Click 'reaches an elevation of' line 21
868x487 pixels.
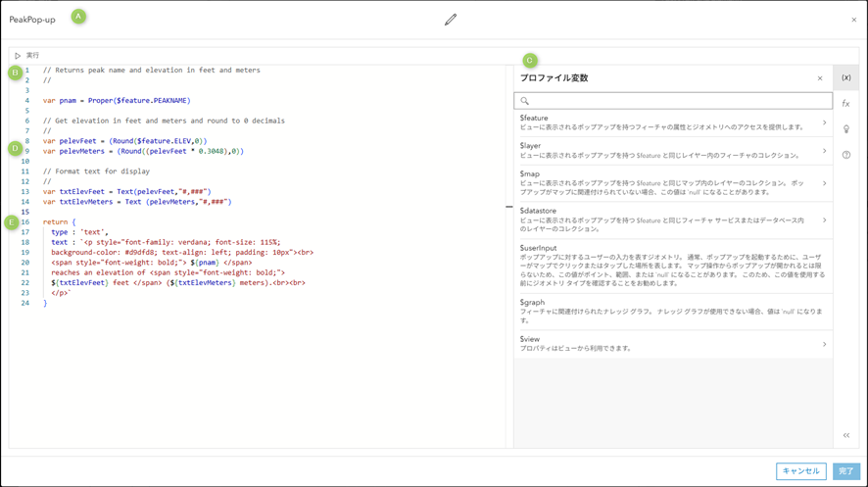pyautogui.click(x=168, y=272)
